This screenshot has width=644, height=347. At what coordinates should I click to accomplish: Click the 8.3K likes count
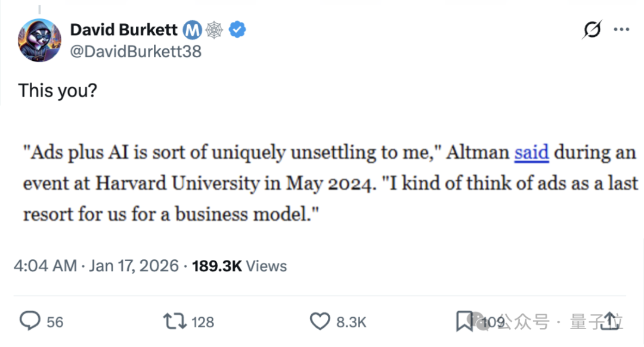(x=351, y=322)
